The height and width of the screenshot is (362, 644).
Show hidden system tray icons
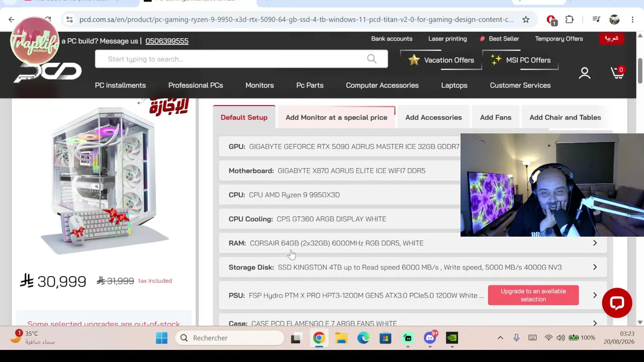tap(500, 338)
